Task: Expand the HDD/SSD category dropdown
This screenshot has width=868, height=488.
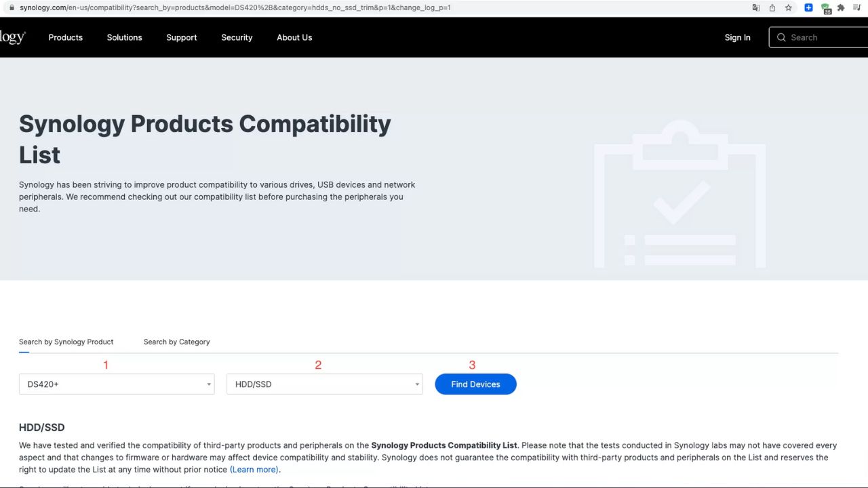Action: coord(324,384)
